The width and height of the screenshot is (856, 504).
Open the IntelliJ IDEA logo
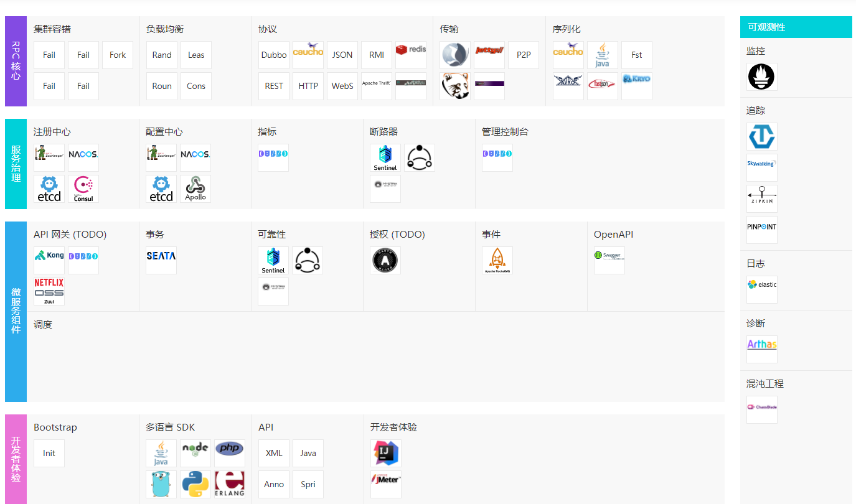(386, 453)
